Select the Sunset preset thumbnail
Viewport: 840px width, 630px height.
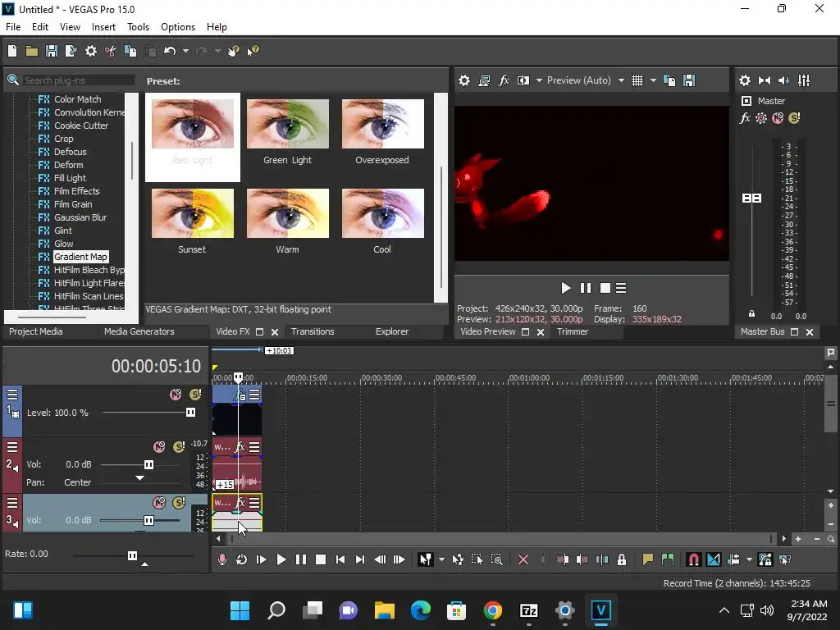192,213
